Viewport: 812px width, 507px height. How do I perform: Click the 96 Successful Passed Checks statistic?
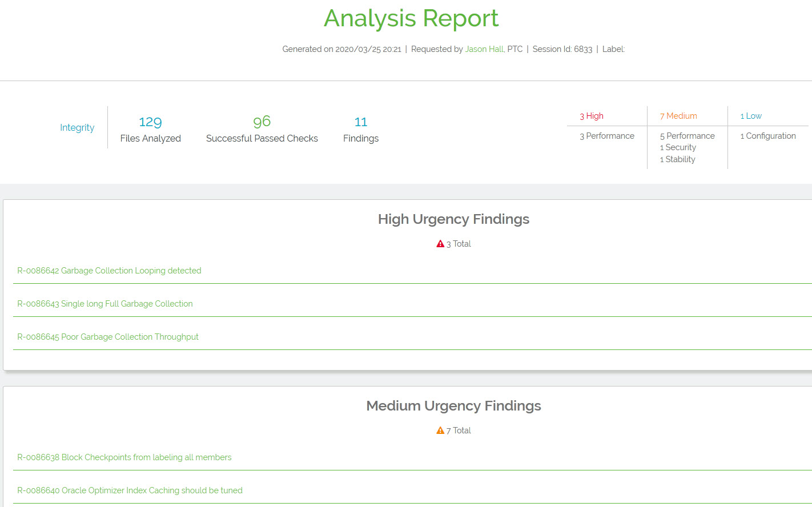pos(262,128)
